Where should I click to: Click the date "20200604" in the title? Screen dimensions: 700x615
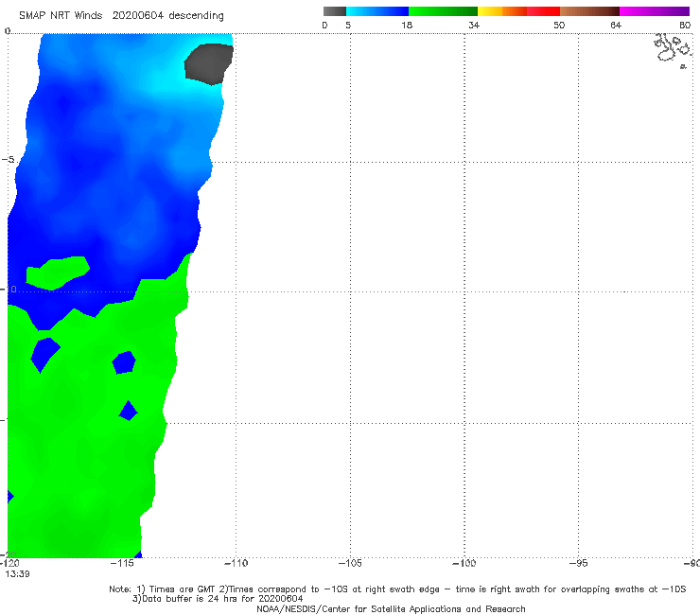[x=139, y=16]
